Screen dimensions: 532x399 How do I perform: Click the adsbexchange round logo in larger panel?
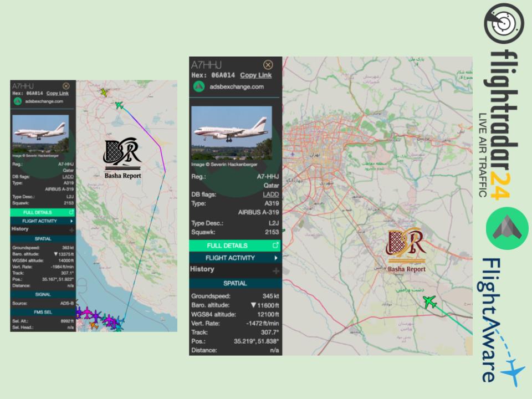coord(199,87)
